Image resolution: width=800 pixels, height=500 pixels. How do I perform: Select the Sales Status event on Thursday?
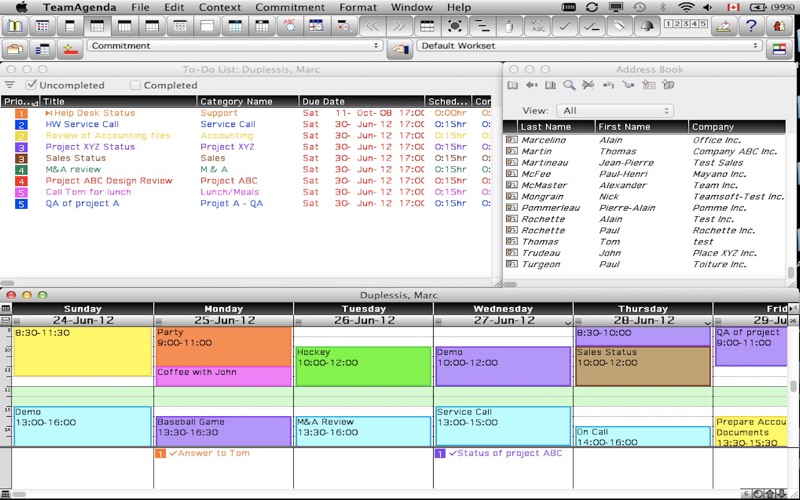[x=643, y=366]
